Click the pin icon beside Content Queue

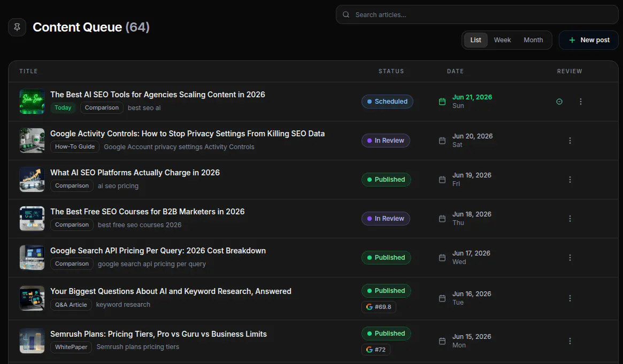coord(17,27)
